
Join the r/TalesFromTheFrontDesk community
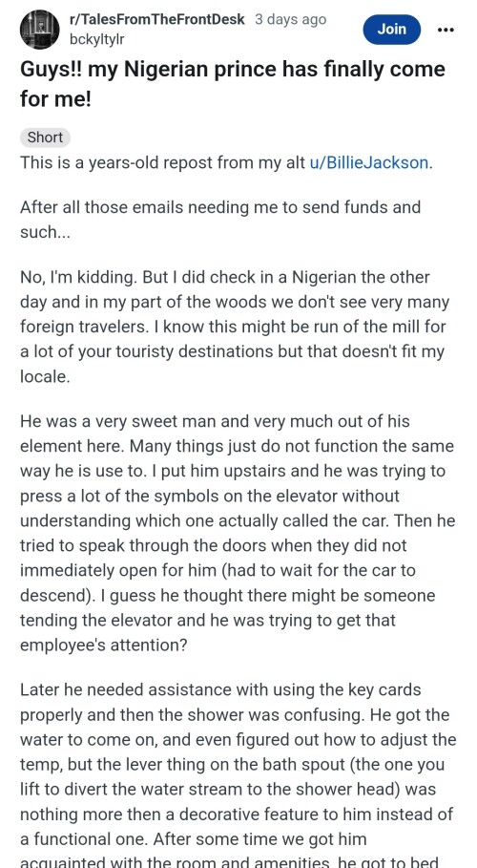point(392,30)
